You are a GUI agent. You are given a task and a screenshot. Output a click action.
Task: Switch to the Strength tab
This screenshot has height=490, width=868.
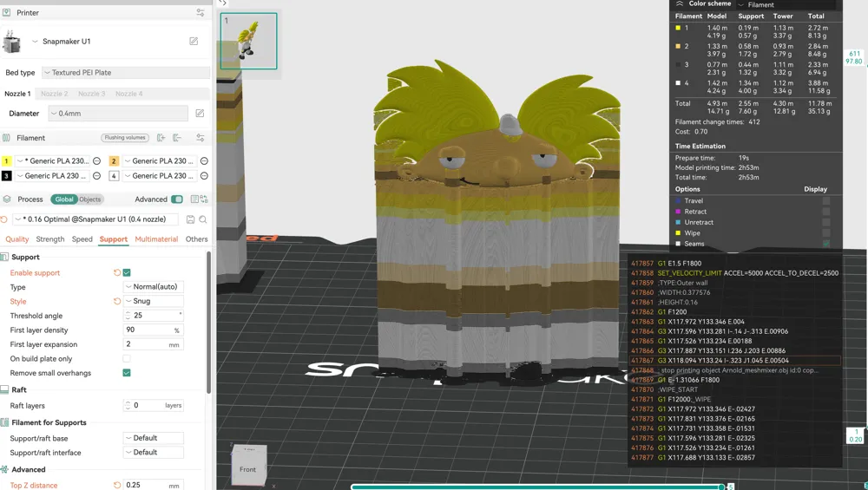tap(50, 239)
